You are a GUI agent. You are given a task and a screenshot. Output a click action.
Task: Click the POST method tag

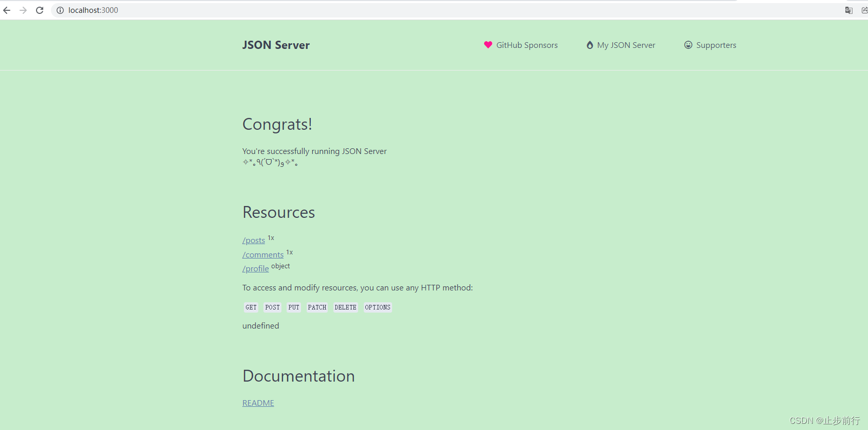click(x=273, y=307)
